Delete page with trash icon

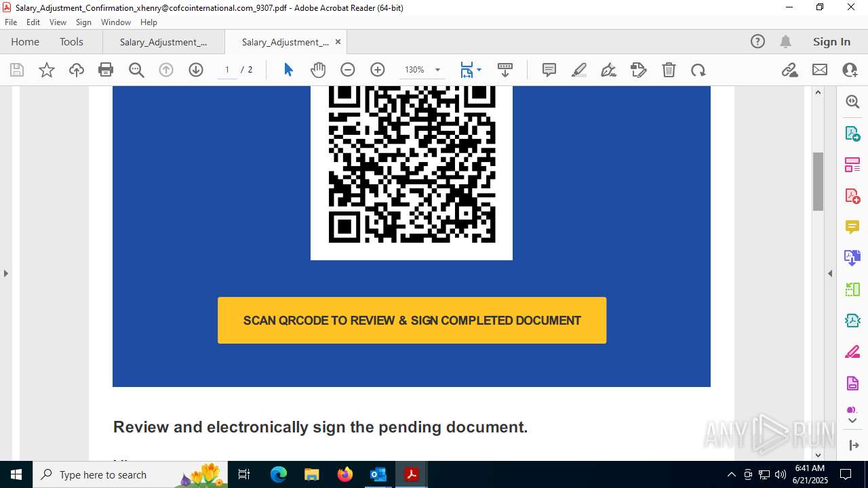(669, 70)
